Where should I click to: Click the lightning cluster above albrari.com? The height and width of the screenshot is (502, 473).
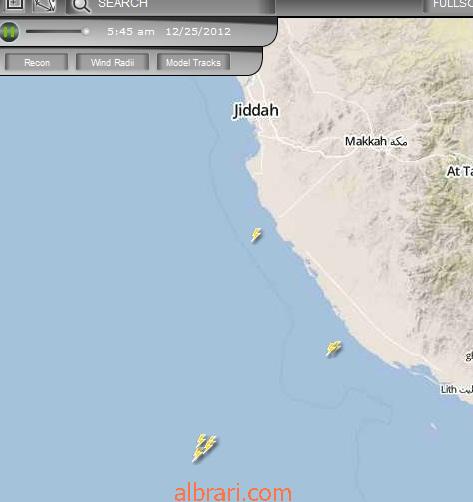204,448
